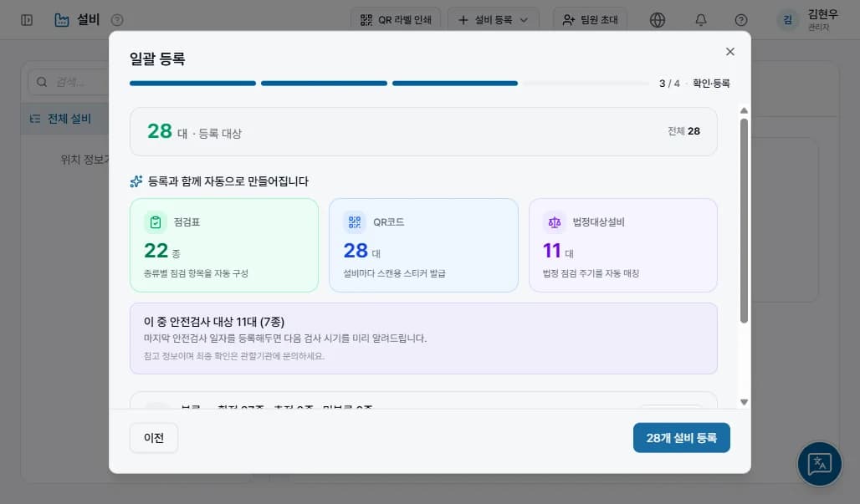Image resolution: width=860 pixels, height=504 pixels.
Task: Open help icon next to 설비 title
Action: 117,20
